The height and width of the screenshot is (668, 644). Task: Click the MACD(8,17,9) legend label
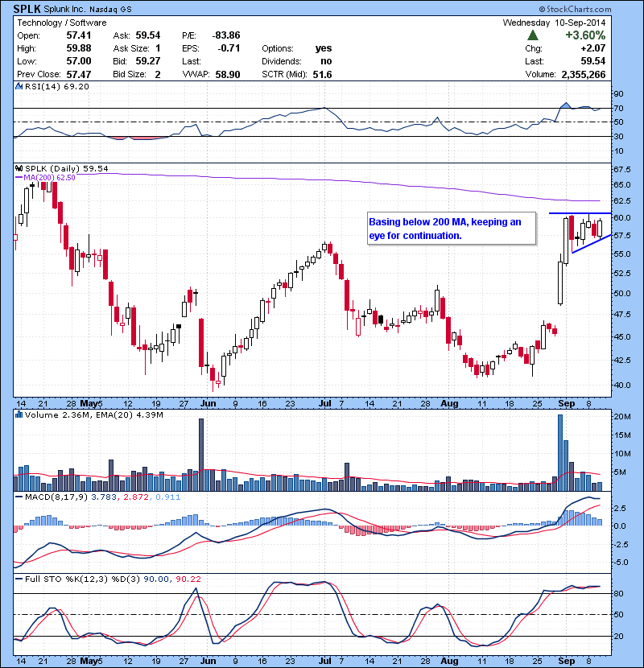click(x=56, y=497)
